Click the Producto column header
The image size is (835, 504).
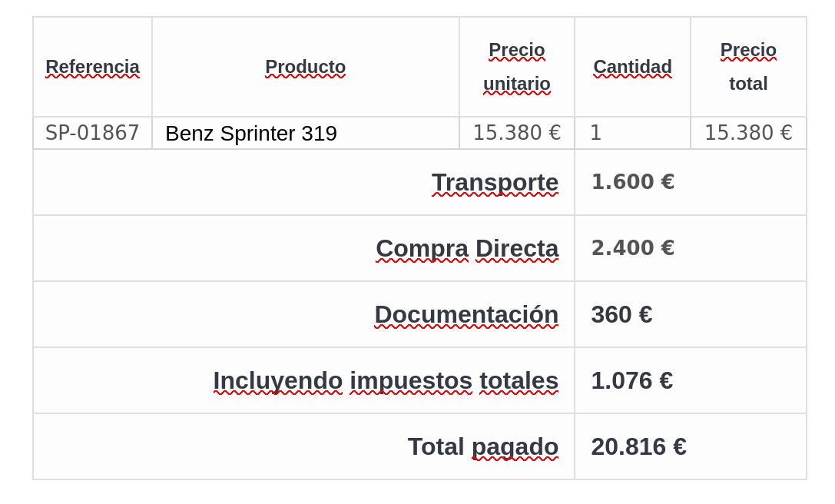305,67
